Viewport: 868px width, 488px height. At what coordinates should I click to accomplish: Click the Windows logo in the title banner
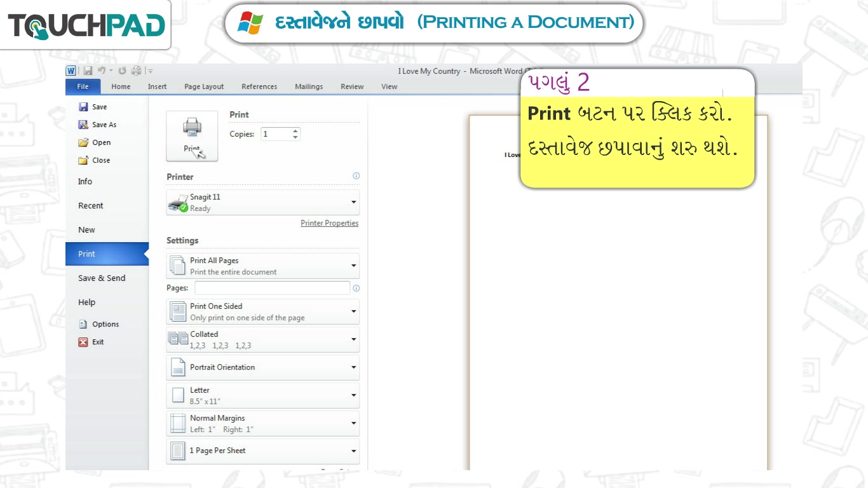(250, 23)
